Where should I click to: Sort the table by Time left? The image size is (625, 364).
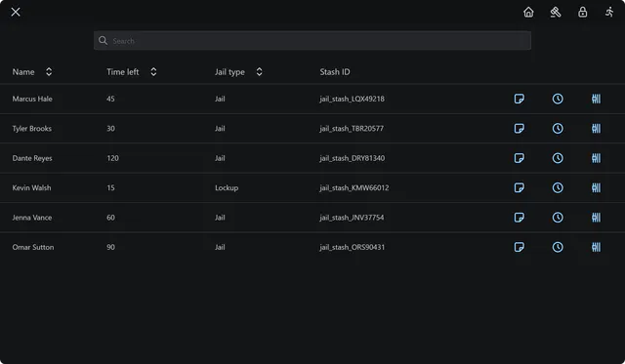point(153,71)
